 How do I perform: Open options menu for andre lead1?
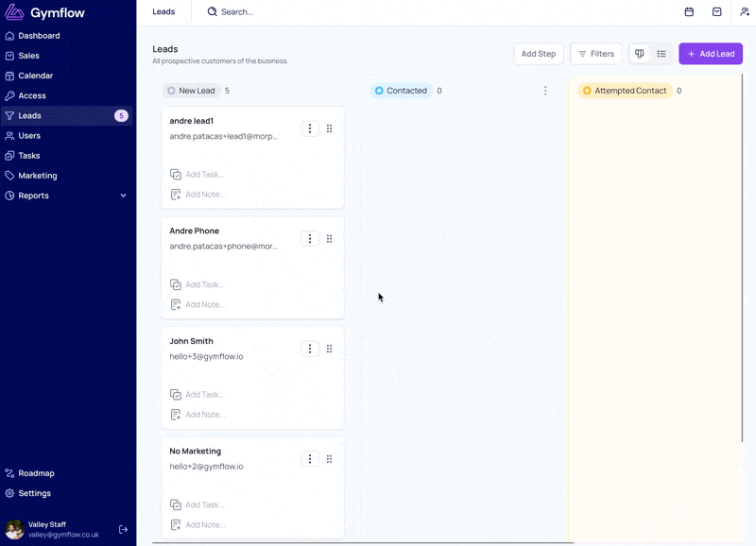[x=310, y=128]
